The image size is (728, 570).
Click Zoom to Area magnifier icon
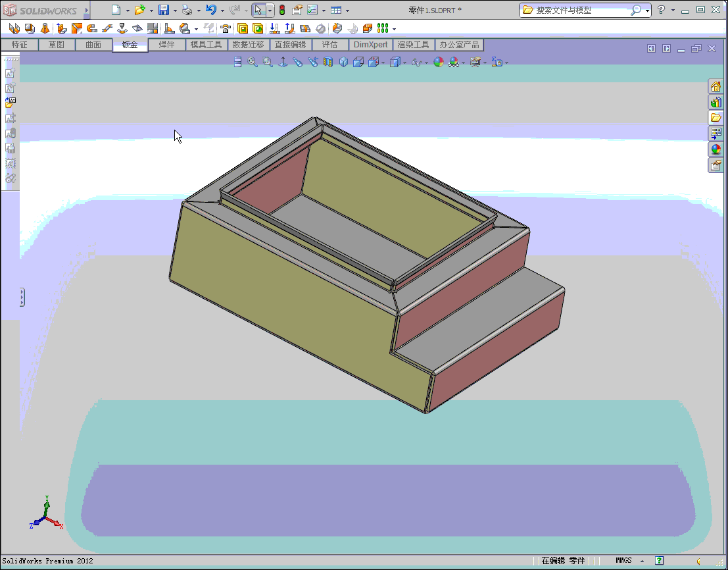[268, 62]
